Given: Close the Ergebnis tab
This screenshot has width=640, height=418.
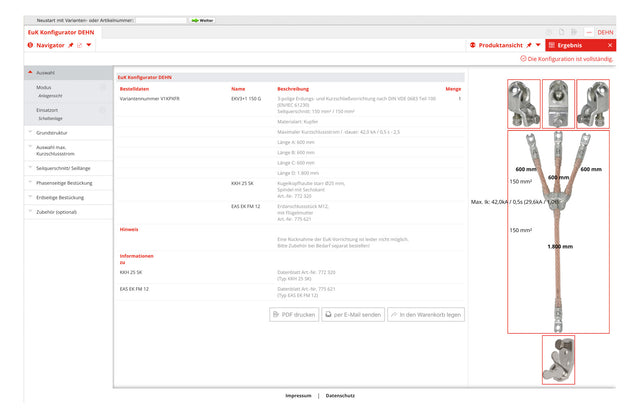Looking at the screenshot, I should point(610,45).
